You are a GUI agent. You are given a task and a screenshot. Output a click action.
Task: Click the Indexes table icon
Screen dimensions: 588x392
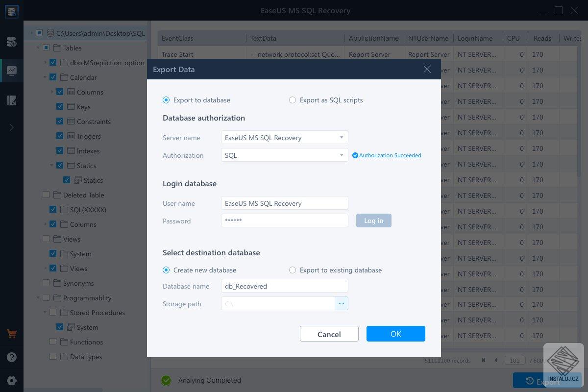71,151
